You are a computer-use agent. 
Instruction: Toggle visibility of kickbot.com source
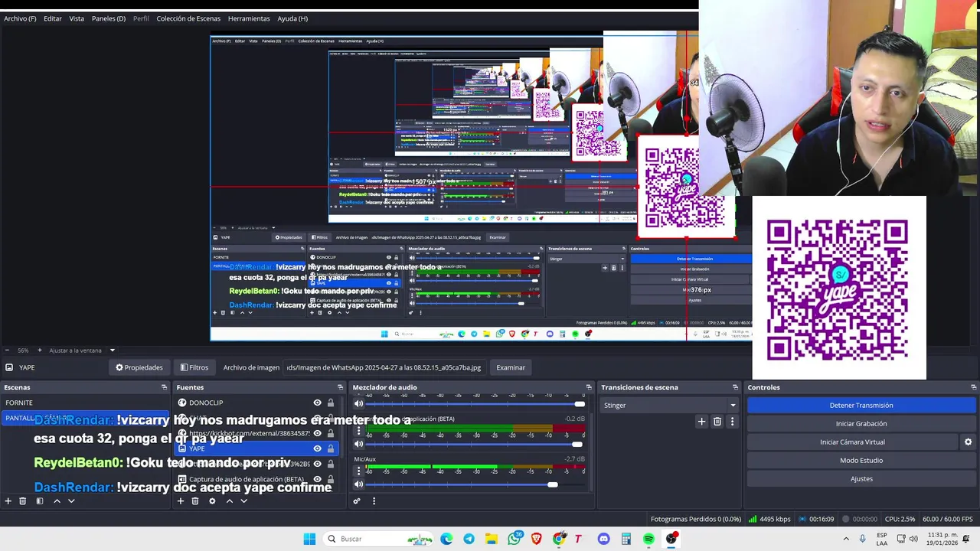point(317,433)
